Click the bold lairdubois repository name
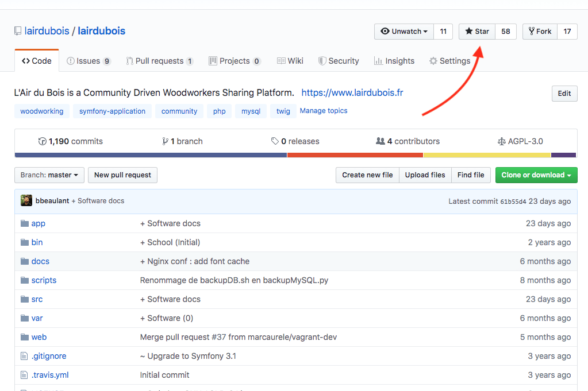588x391 pixels. [x=102, y=31]
